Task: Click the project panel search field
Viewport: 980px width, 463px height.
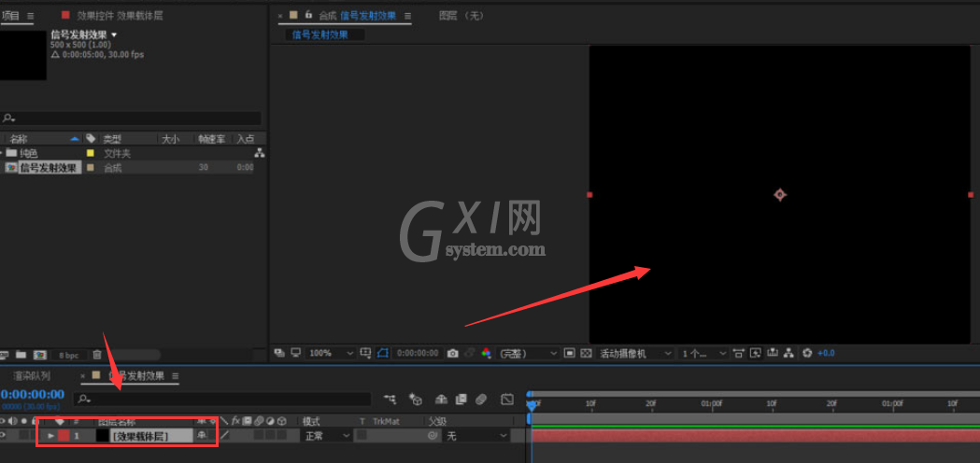Action: [x=131, y=119]
